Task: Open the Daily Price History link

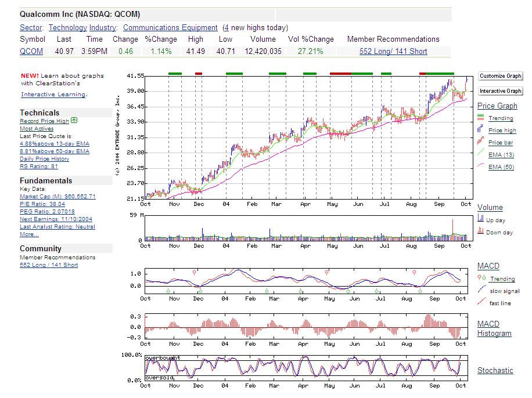Action: (44, 158)
